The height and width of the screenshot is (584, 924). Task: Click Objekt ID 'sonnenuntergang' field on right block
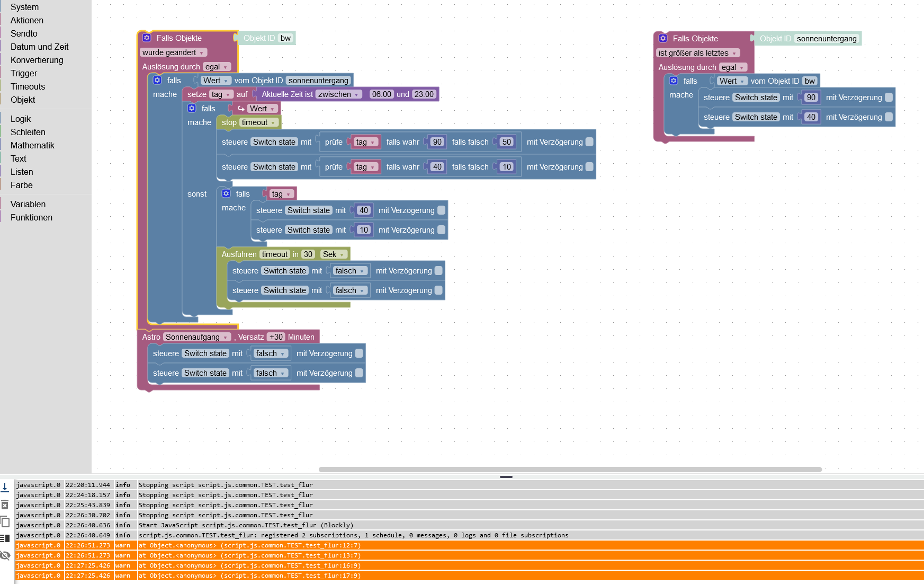[827, 39]
